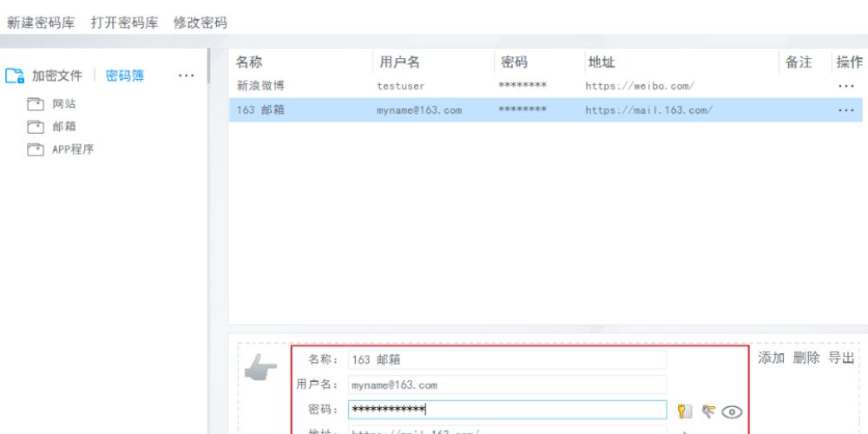The height and width of the screenshot is (434, 868).
Task: Sort by the 名称 column header
Action: (249, 62)
